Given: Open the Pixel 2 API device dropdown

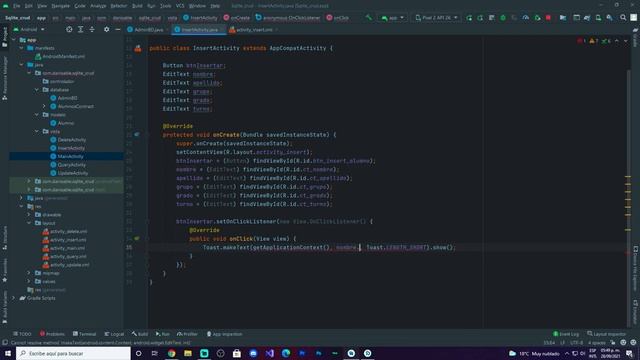Looking at the screenshot, I should point(436,18).
